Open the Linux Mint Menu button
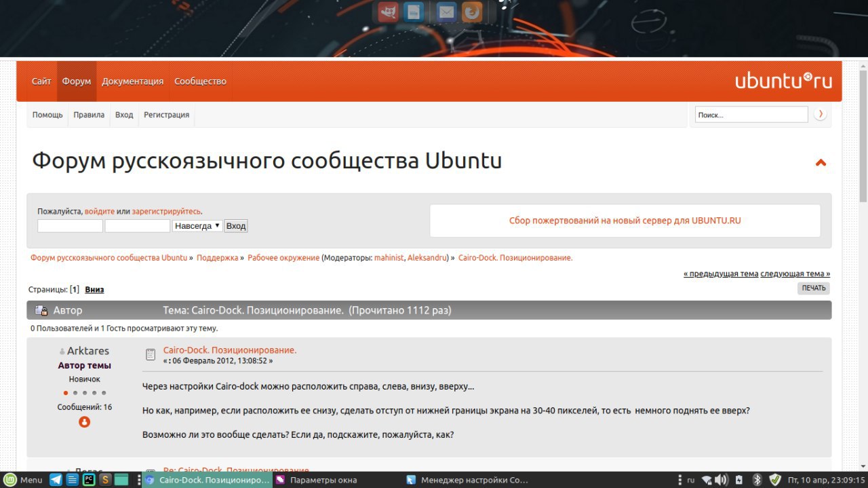868x488 pixels. click(23, 480)
